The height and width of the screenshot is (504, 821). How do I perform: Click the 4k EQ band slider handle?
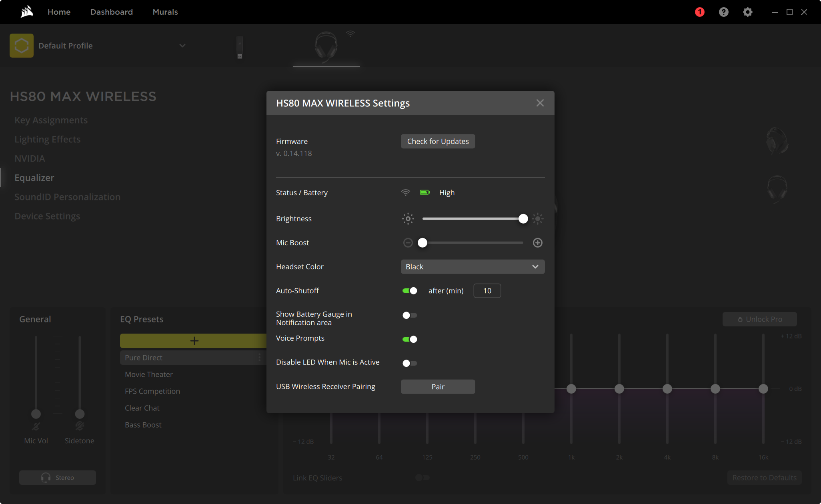tap(667, 389)
